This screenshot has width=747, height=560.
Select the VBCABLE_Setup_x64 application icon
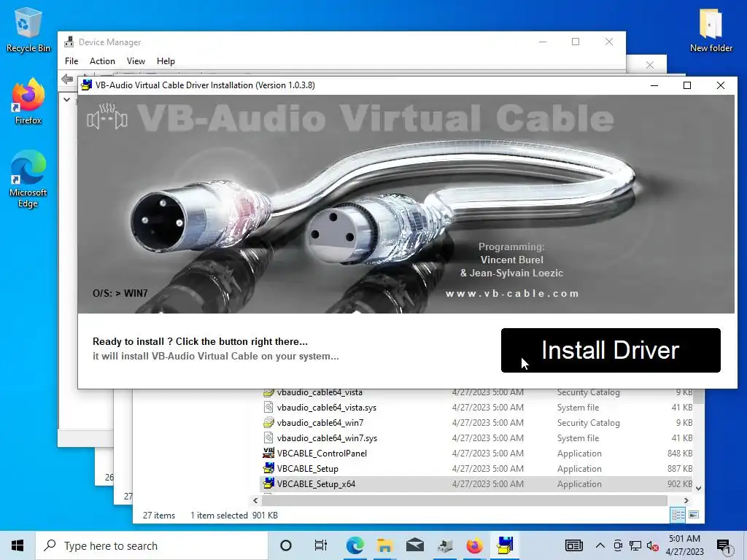click(x=268, y=483)
